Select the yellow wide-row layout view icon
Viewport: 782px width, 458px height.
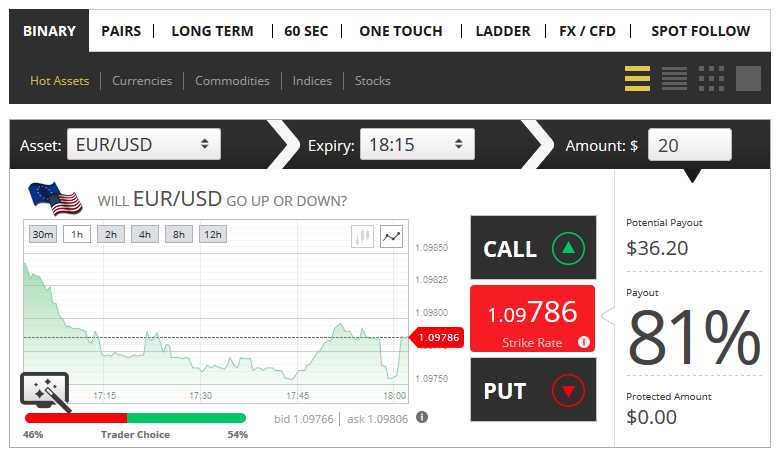click(x=637, y=78)
